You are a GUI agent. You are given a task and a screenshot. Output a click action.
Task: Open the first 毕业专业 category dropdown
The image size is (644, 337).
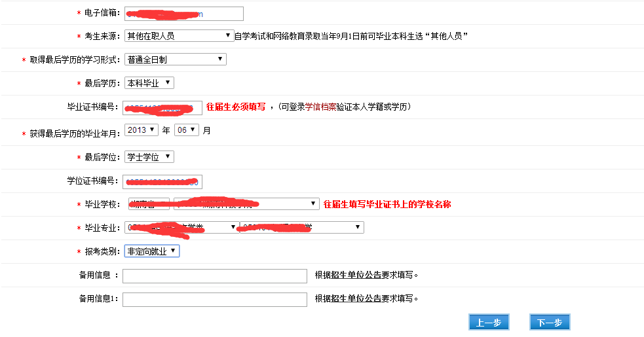181,227
